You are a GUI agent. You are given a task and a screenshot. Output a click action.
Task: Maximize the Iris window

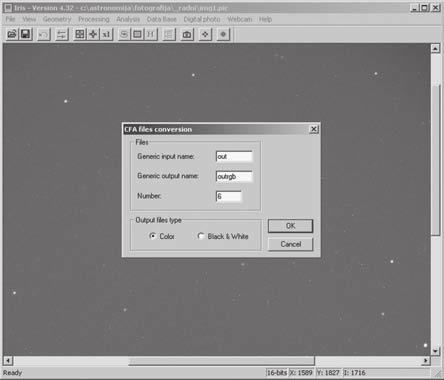(424, 8)
